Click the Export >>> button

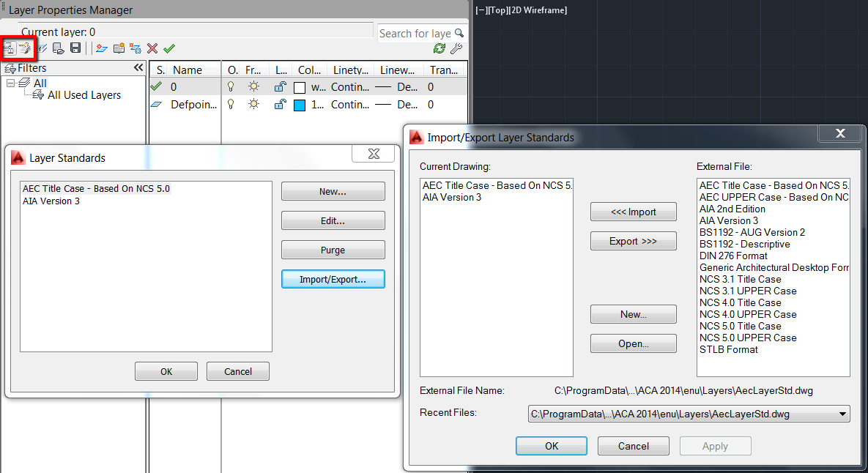pos(634,241)
